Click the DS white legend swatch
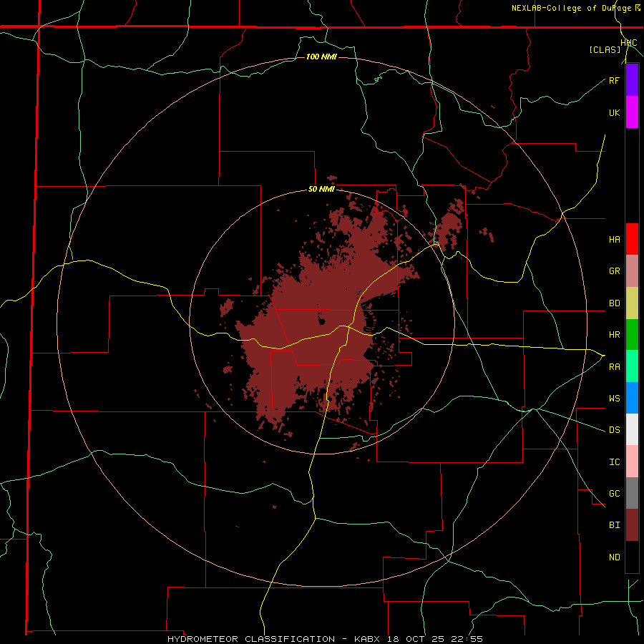The image size is (644, 644). [x=632, y=429]
